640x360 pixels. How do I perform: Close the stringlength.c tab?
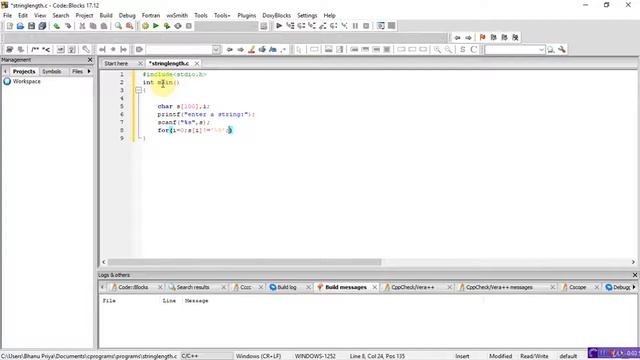pos(197,63)
